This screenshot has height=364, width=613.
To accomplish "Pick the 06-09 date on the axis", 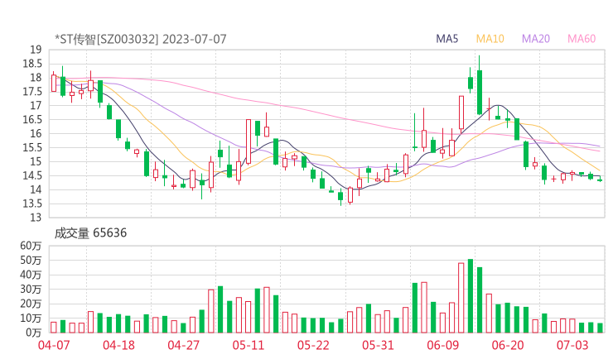I will point(442,345).
